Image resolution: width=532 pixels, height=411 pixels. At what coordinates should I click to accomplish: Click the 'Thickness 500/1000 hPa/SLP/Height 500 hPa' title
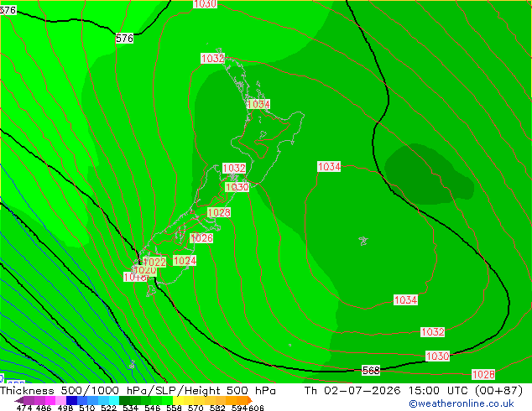coord(138,391)
